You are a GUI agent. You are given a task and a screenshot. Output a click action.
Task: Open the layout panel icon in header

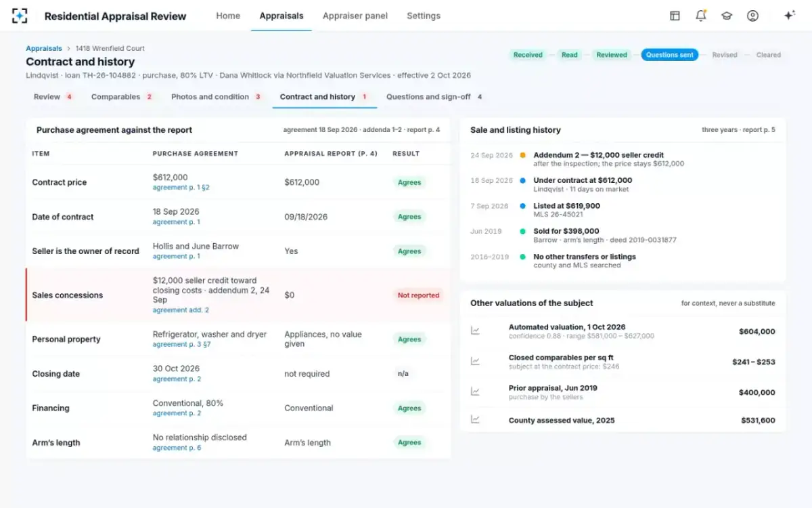pyautogui.click(x=675, y=16)
